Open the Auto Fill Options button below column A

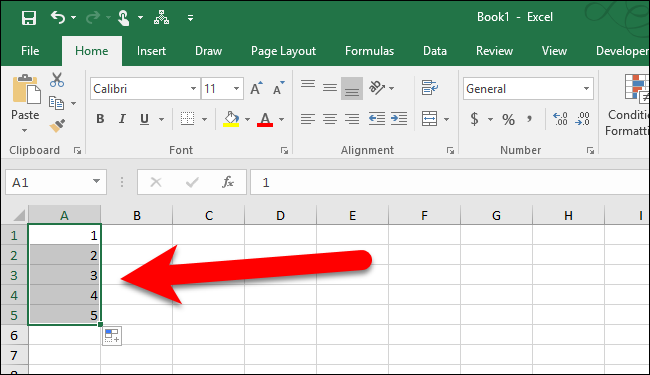[112, 336]
